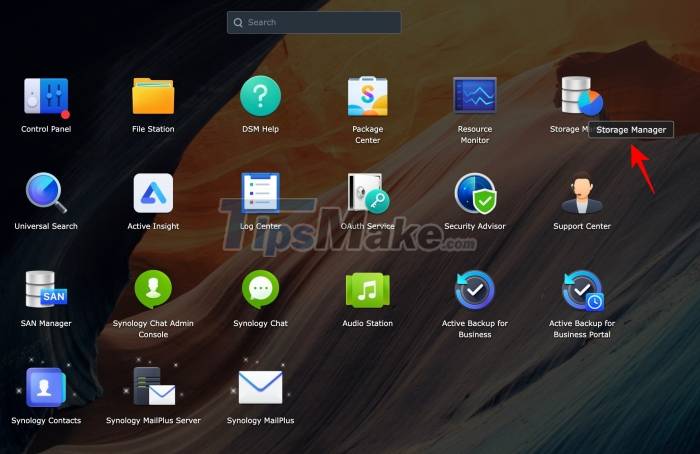Viewport: 700px width, 454px height.
Task: Click the magnifier icon in search box
Action: coord(238,22)
